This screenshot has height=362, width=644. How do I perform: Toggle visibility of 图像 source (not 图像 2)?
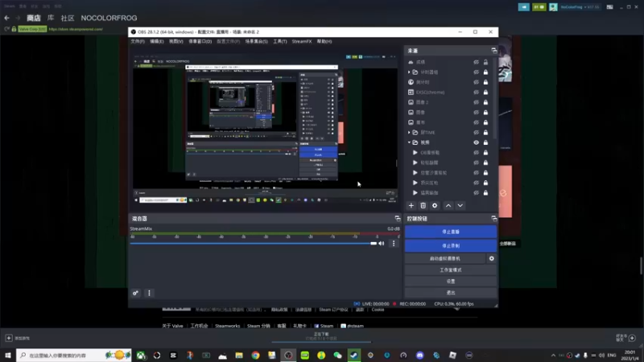pyautogui.click(x=476, y=112)
